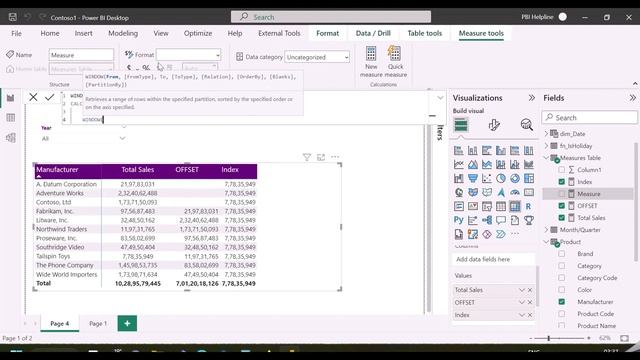Choose the Q&A speech bubble visual
This screenshot has height=360, width=640.
[x=501, y=220]
